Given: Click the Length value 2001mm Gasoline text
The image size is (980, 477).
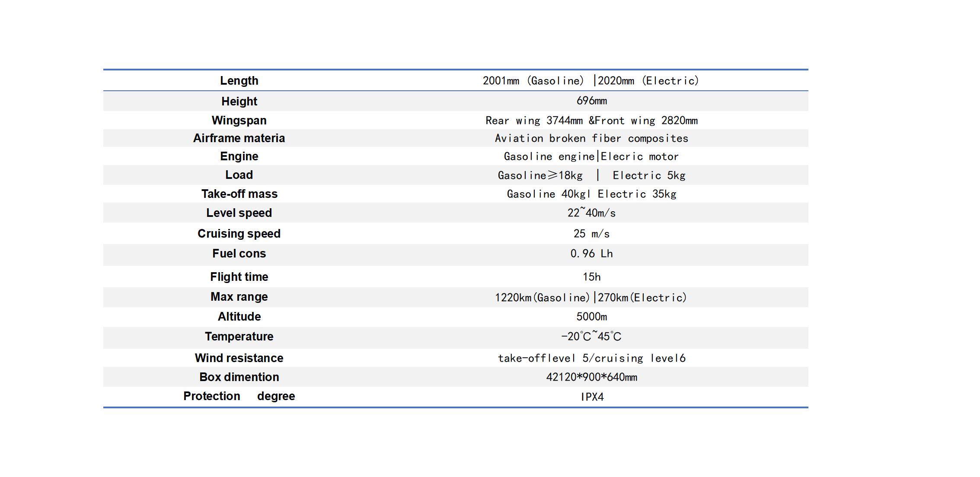Looking at the screenshot, I should (x=533, y=81).
